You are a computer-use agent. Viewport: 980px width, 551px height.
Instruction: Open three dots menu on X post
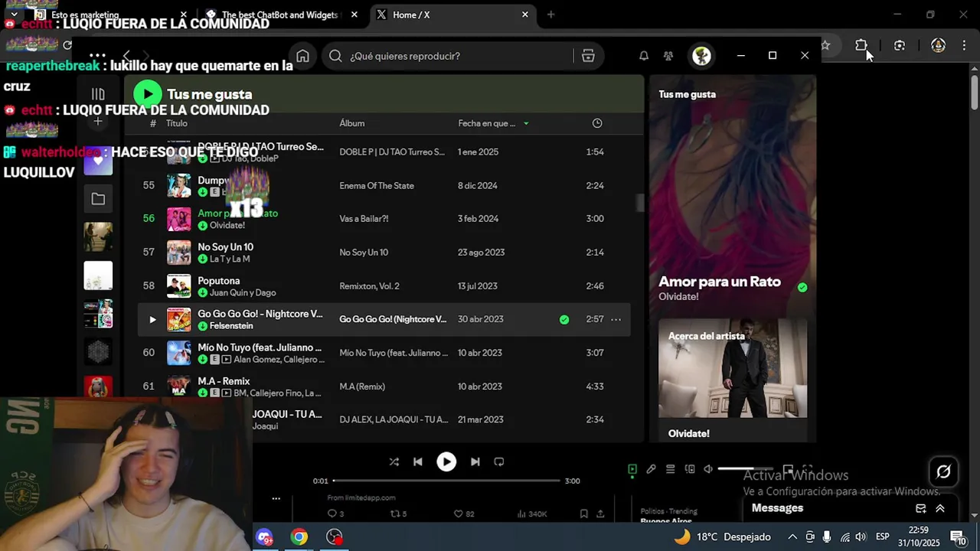tap(276, 498)
